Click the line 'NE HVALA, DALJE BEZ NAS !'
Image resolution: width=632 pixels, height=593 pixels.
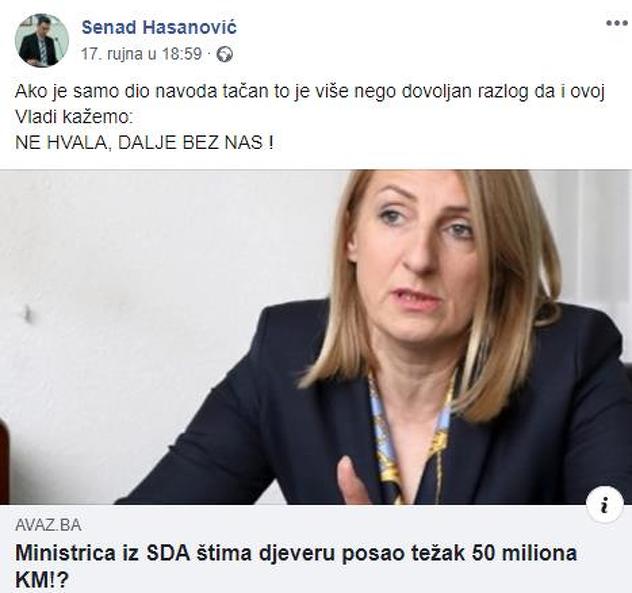point(144,143)
